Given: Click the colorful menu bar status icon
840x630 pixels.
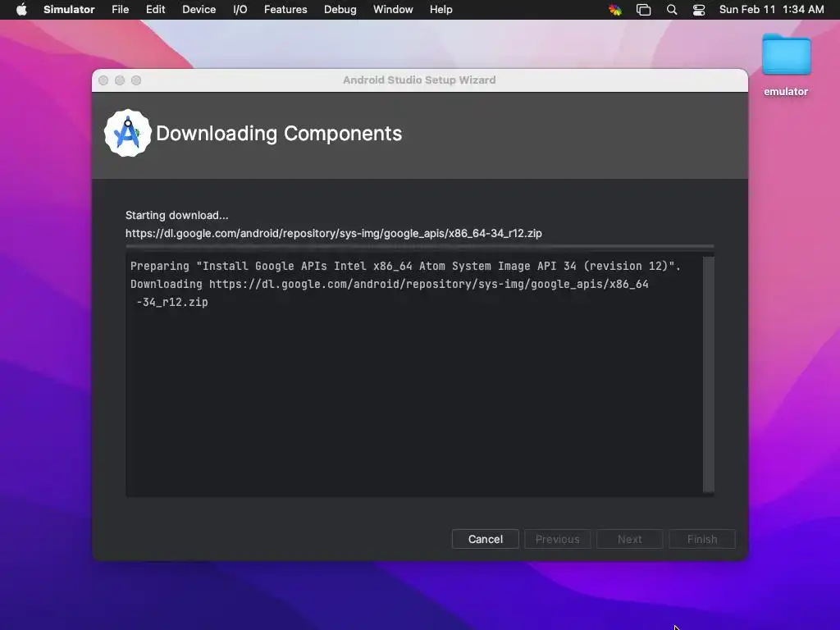Looking at the screenshot, I should click(615, 10).
